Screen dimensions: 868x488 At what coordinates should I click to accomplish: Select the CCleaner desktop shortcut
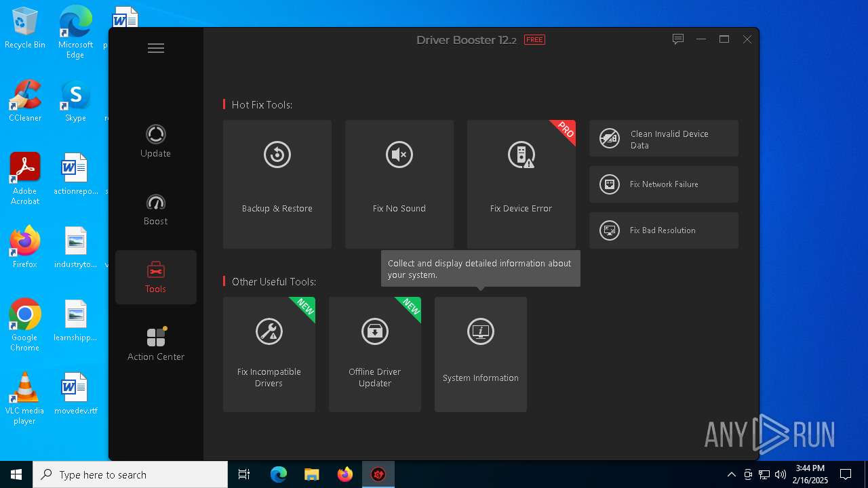point(25,101)
